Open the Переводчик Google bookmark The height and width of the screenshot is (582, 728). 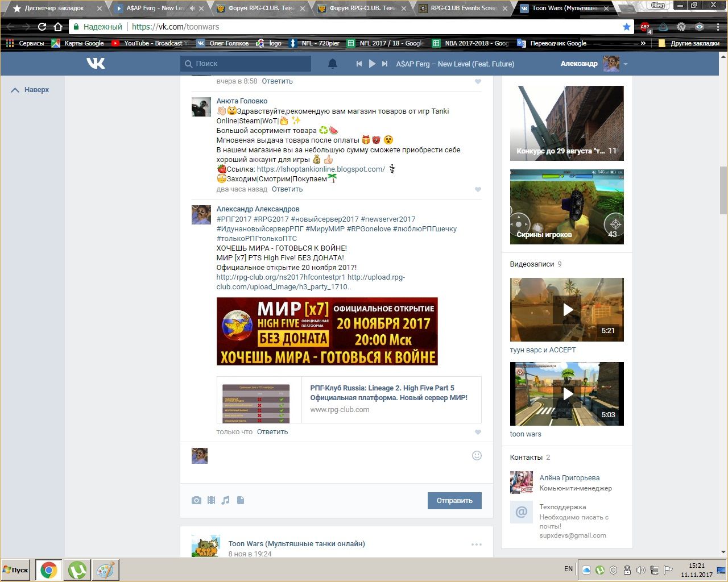click(552, 43)
